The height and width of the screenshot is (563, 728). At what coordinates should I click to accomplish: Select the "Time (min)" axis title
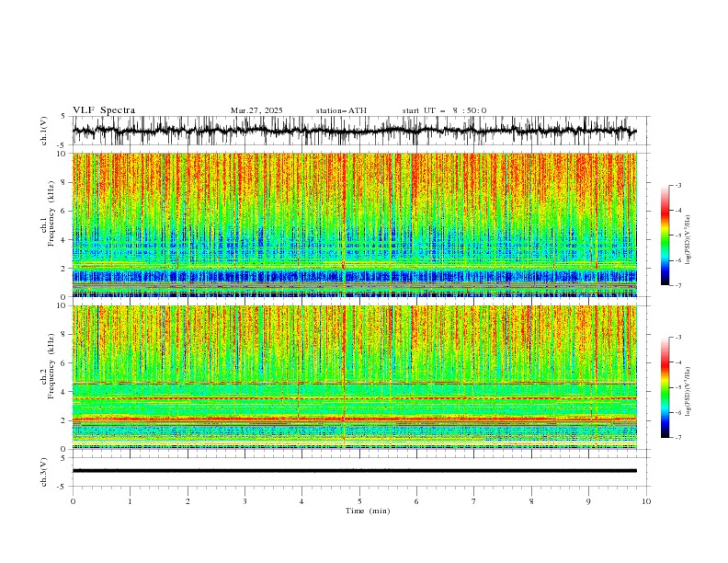(x=368, y=511)
